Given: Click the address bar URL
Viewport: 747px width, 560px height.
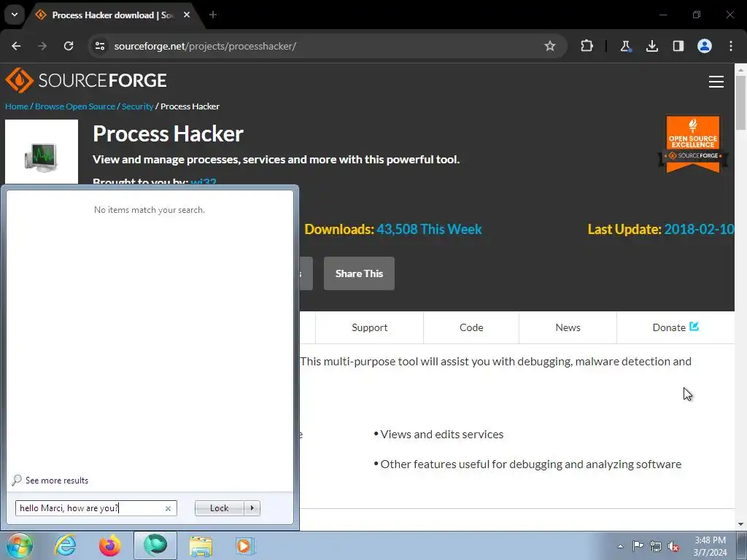Looking at the screenshot, I should pyautogui.click(x=205, y=46).
